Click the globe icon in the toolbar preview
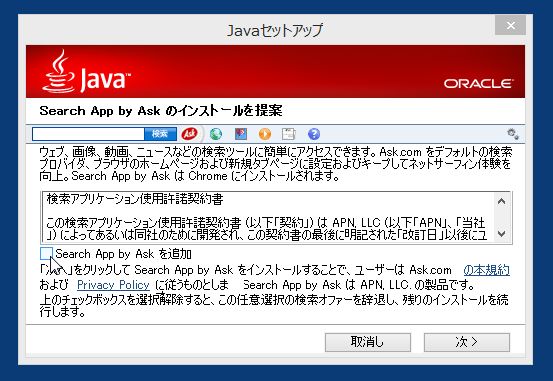Viewport: 553px width, 381px height. tap(215, 134)
